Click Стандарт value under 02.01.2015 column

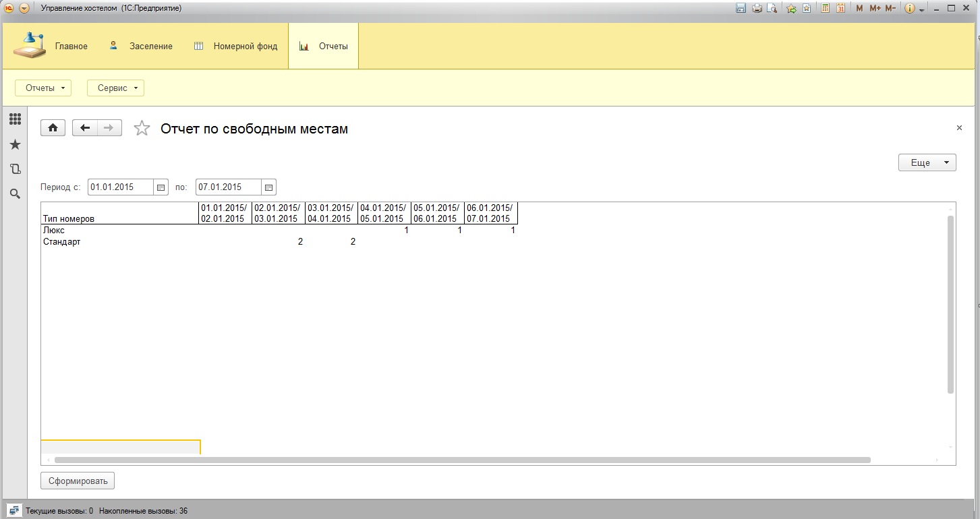tap(300, 242)
